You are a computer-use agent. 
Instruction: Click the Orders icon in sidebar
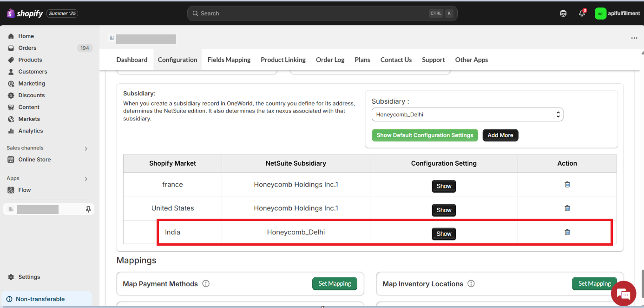pos(11,48)
